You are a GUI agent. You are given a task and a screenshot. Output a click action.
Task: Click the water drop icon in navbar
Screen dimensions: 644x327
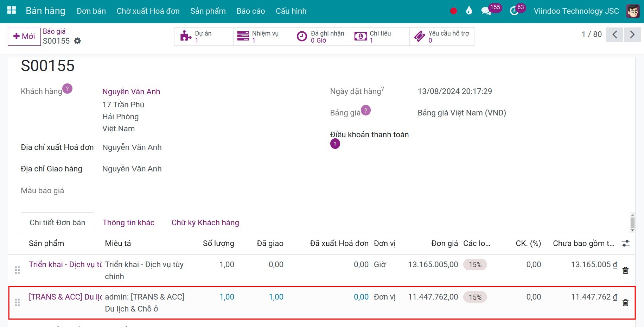pos(469,11)
